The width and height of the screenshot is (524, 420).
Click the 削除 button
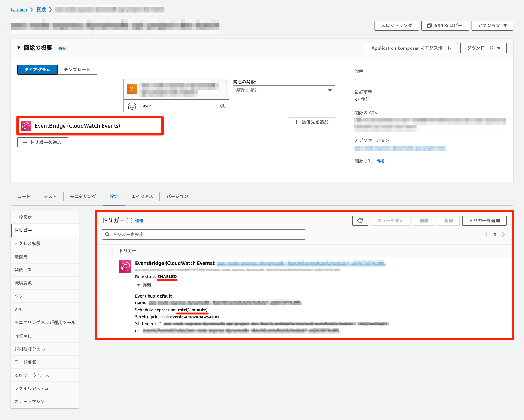[x=448, y=220]
